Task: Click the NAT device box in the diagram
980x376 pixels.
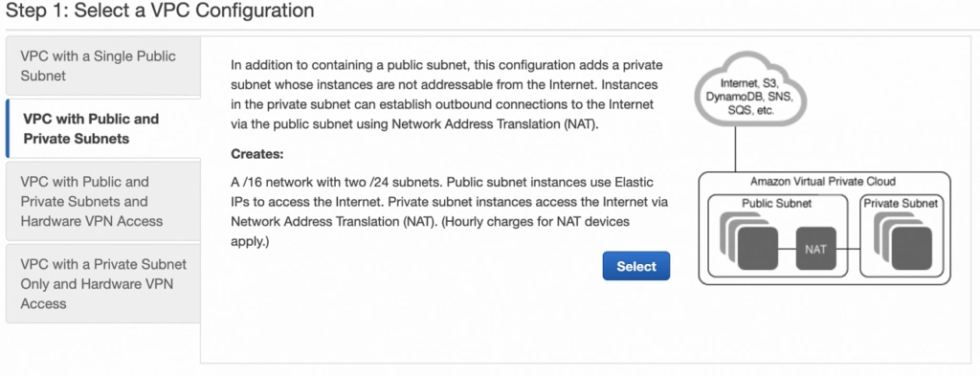Action: pyautogui.click(x=815, y=249)
